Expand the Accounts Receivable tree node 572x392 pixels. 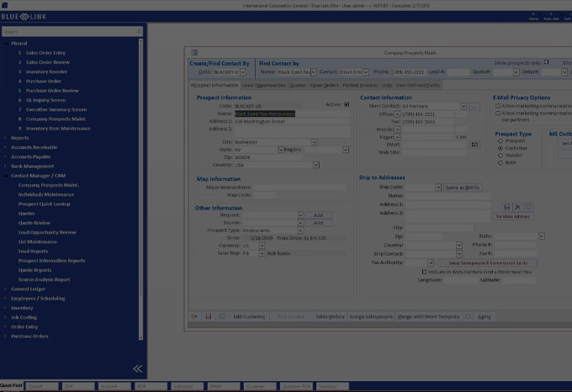[x=7, y=146]
